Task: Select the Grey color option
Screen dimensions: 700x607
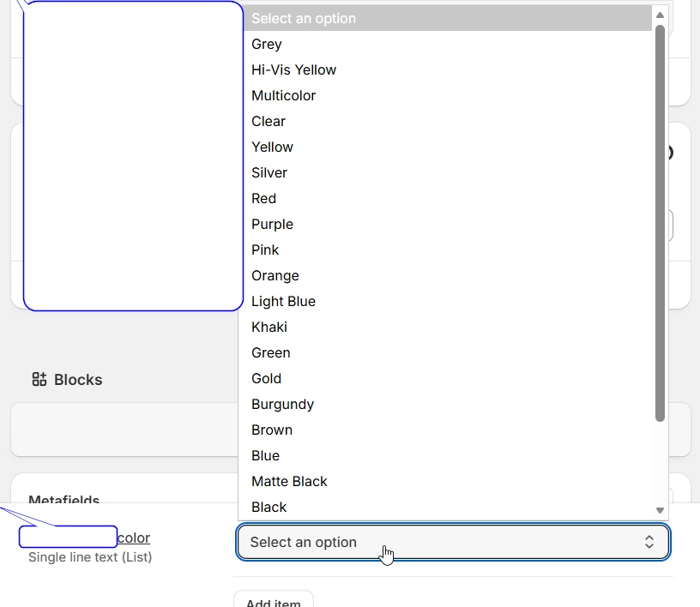Action: [x=267, y=45]
